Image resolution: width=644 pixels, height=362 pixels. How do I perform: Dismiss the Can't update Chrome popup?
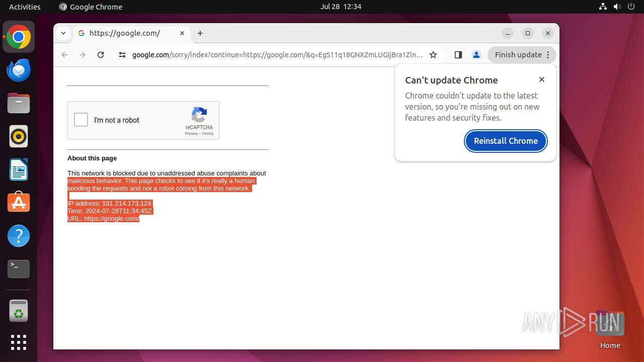click(542, 79)
